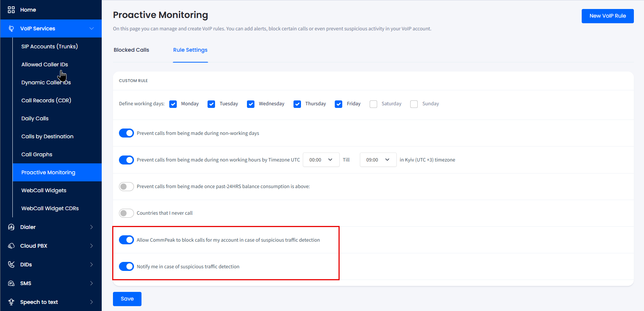
Task: Open the 09:00 end time dropdown
Action: (378, 160)
